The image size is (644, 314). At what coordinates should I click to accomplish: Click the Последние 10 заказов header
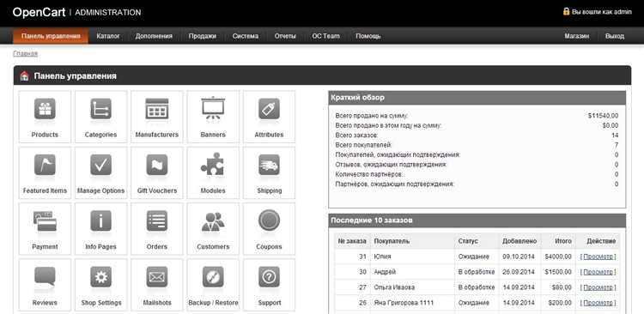click(x=477, y=220)
